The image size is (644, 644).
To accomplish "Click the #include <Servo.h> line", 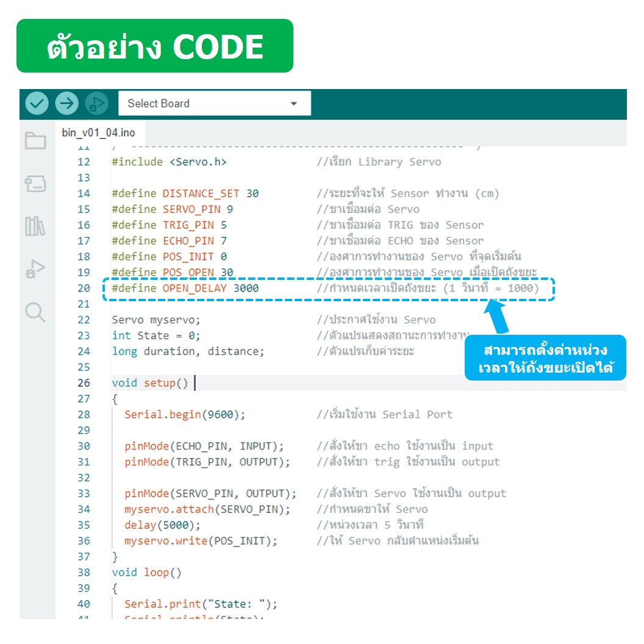I will [x=171, y=162].
